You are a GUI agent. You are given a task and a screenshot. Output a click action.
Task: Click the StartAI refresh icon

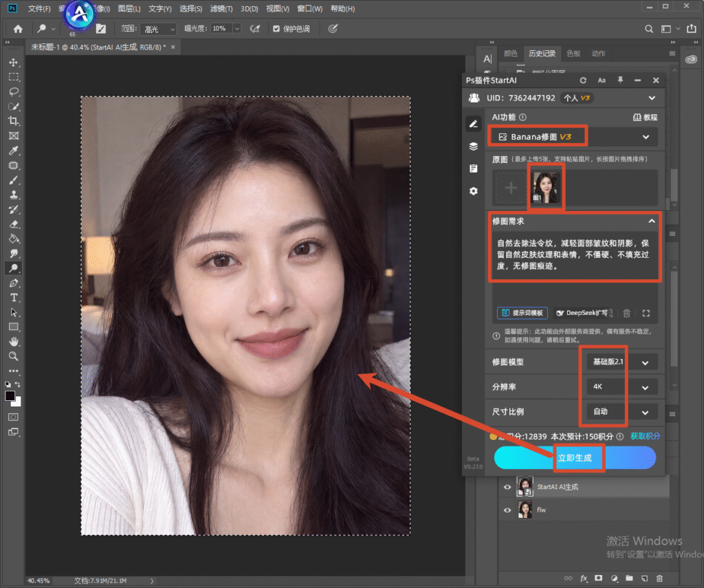click(x=583, y=80)
